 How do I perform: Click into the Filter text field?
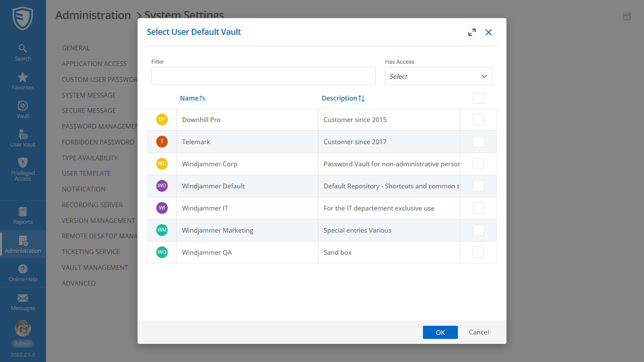point(263,76)
